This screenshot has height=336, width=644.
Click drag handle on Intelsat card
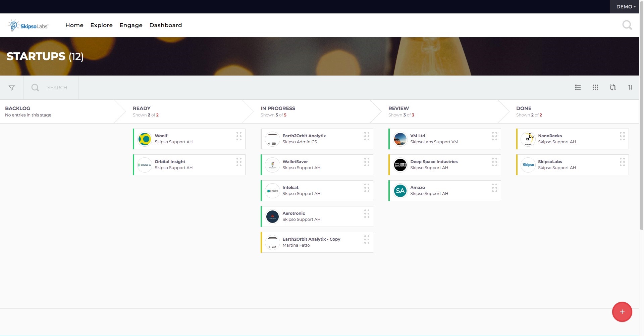click(367, 188)
